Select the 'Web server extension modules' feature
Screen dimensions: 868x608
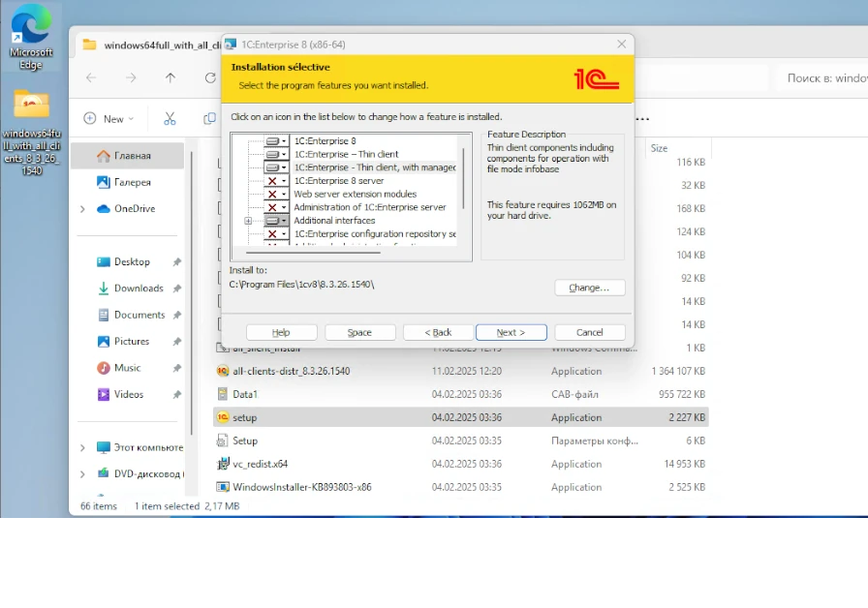(x=355, y=195)
